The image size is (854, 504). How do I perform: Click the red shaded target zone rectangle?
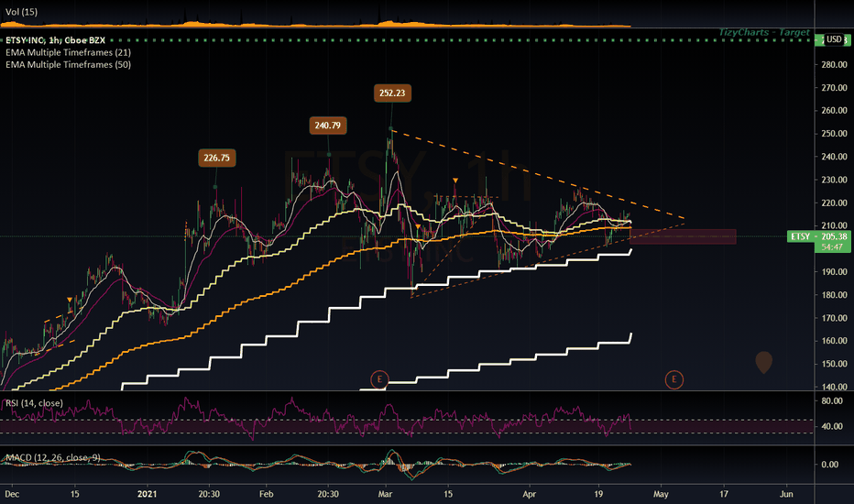coord(683,236)
